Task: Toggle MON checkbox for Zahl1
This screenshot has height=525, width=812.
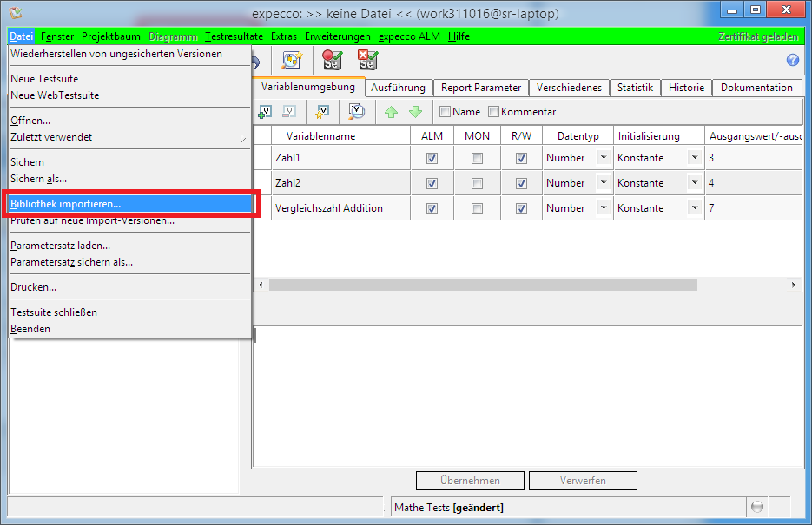Action: 477,158
